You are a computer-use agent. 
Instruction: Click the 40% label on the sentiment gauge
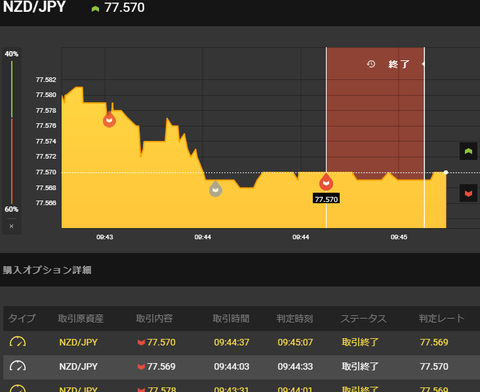coord(11,54)
